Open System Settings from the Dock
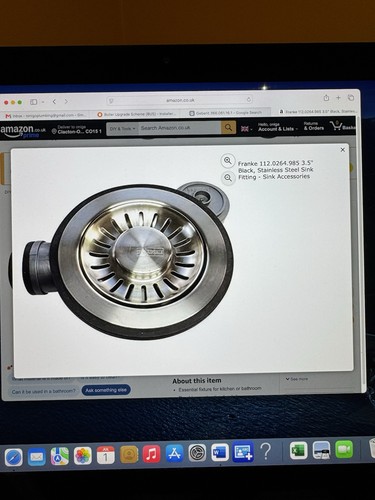This screenshot has width=375, height=500. [197, 453]
